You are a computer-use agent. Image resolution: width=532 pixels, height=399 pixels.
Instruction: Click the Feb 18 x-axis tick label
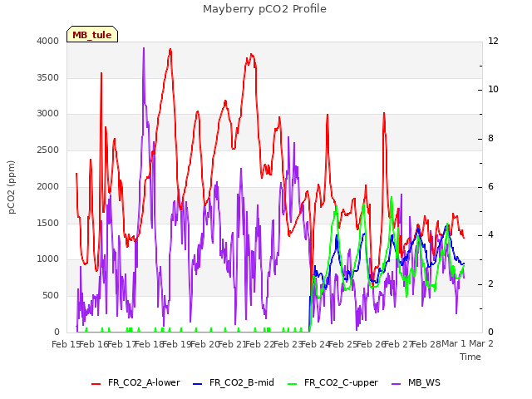149,344
